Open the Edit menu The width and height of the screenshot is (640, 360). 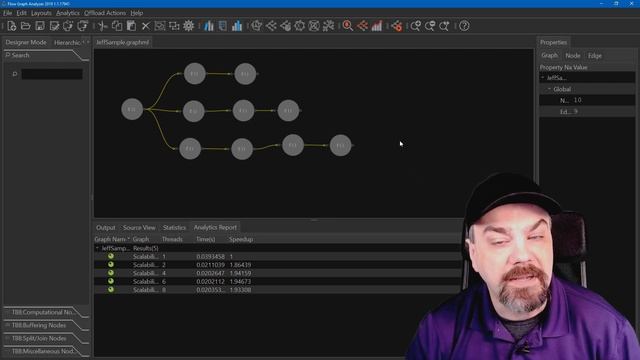pyautogui.click(x=21, y=13)
